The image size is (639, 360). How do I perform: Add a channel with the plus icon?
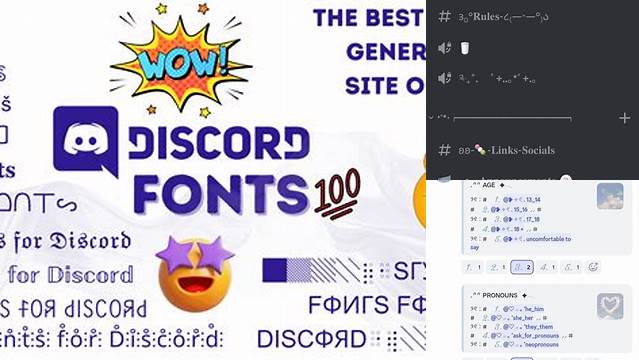(624, 118)
